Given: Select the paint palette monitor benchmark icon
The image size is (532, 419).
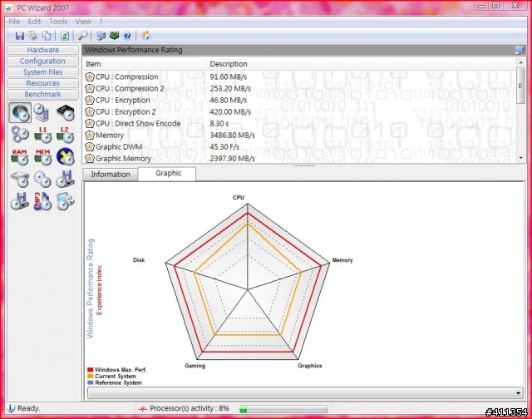Looking at the screenshot, I should [x=65, y=201].
